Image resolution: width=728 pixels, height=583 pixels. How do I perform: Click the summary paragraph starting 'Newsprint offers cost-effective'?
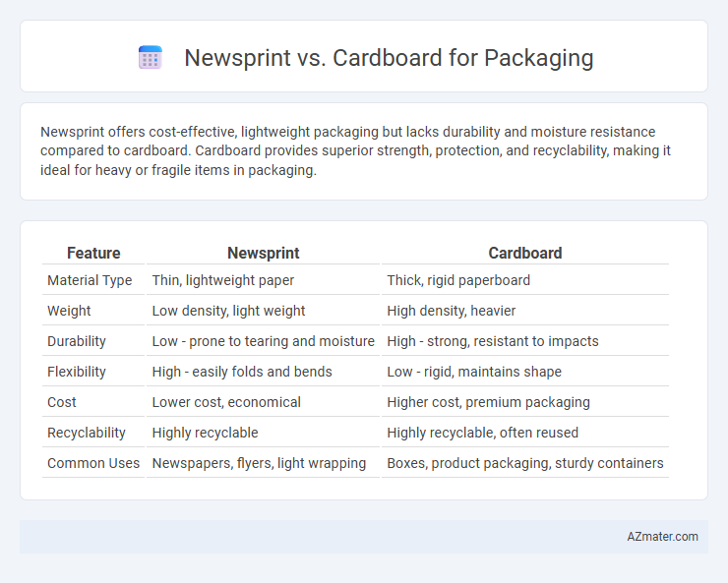pyautogui.click(x=356, y=150)
